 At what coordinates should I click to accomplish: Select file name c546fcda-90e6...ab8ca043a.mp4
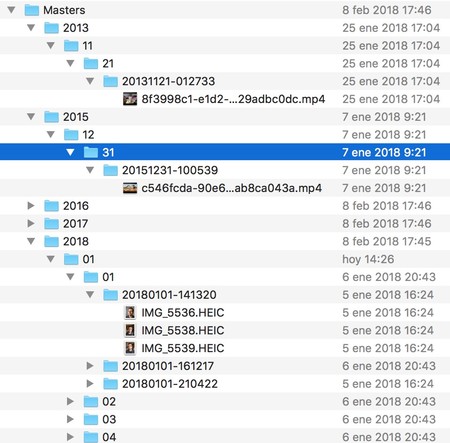tap(232, 188)
